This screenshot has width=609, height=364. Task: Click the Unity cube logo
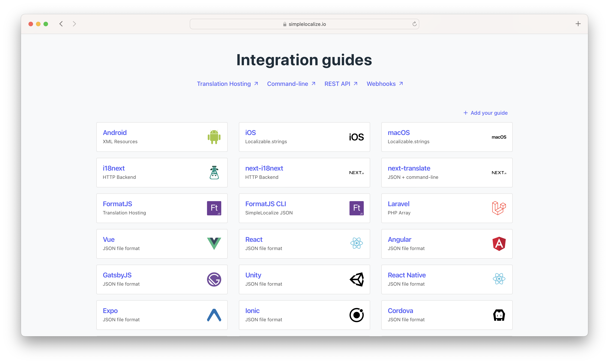pyautogui.click(x=356, y=279)
